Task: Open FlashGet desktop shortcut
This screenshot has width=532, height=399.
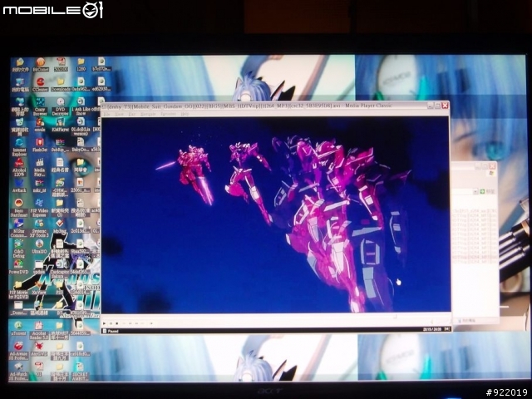Action: 40,145
